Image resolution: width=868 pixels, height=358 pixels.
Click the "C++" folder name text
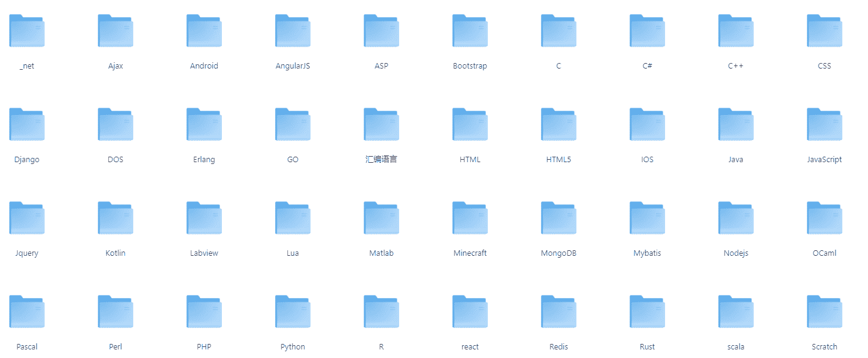click(x=736, y=66)
